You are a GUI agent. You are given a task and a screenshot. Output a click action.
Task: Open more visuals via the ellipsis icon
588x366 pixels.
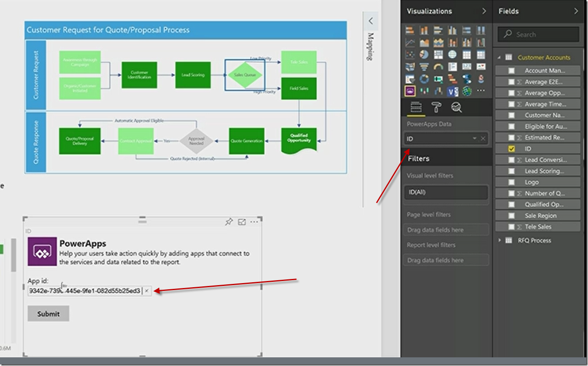(x=481, y=91)
